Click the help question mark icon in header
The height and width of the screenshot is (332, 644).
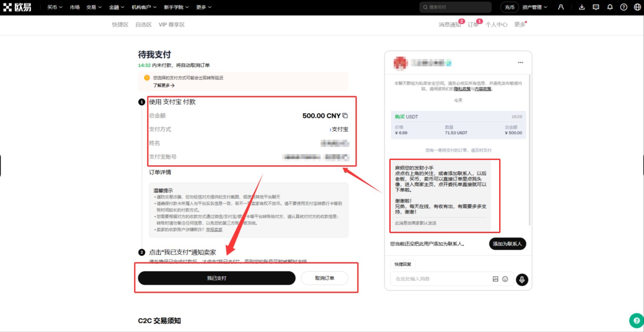click(x=624, y=7)
